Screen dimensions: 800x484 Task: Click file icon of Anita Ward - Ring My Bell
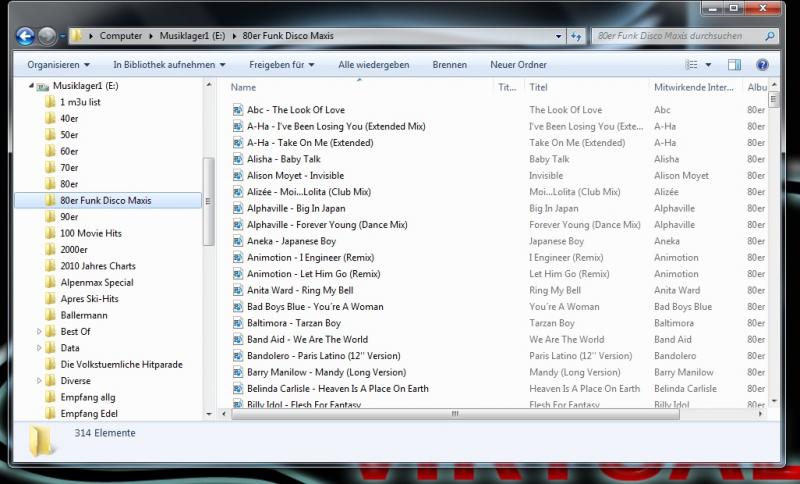pyautogui.click(x=238, y=290)
